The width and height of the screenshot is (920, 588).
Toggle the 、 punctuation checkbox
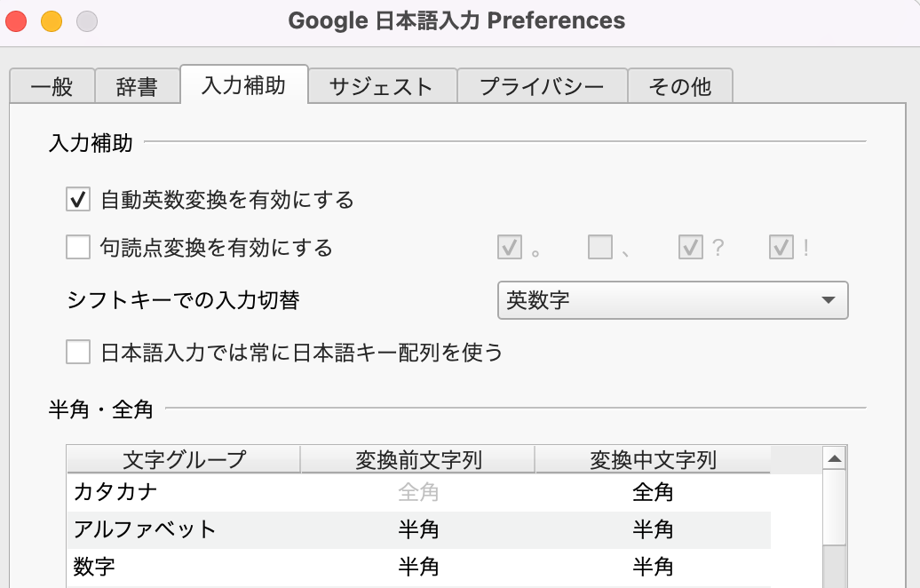tap(600, 247)
